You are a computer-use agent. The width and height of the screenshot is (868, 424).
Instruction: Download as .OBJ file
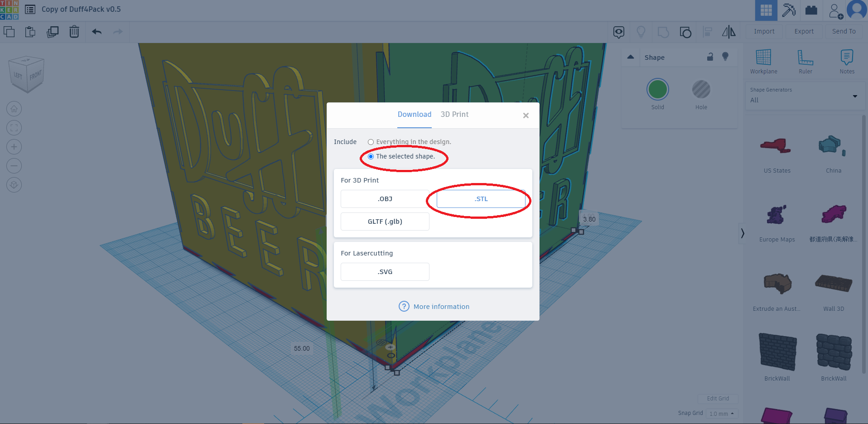click(x=385, y=199)
